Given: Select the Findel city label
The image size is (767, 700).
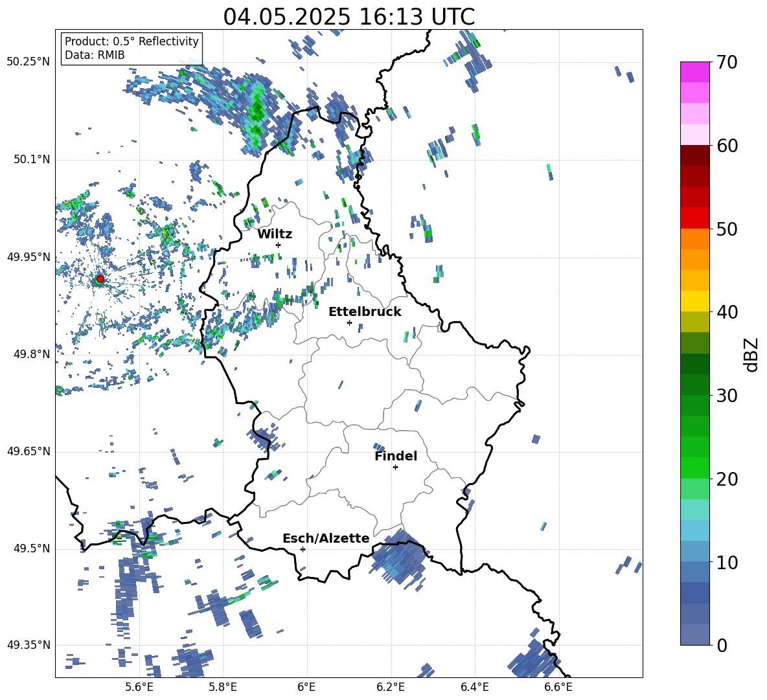Looking at the screenshot, I should 396,456.
